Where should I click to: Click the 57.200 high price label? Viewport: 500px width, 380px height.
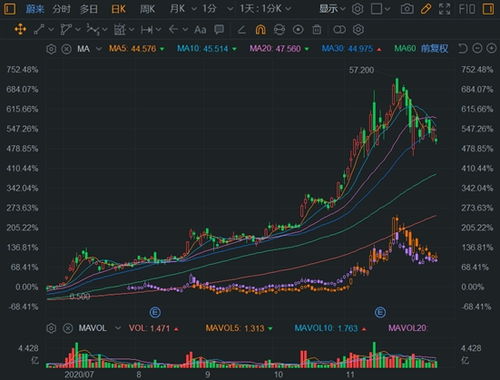click(361, 70)
